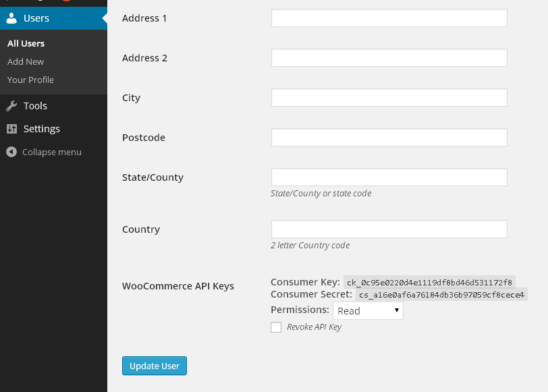Image resolution: width=548 pixels, height=392 pixels.
Task: Click the Tools wrench icon
Action: pos(11,106)
